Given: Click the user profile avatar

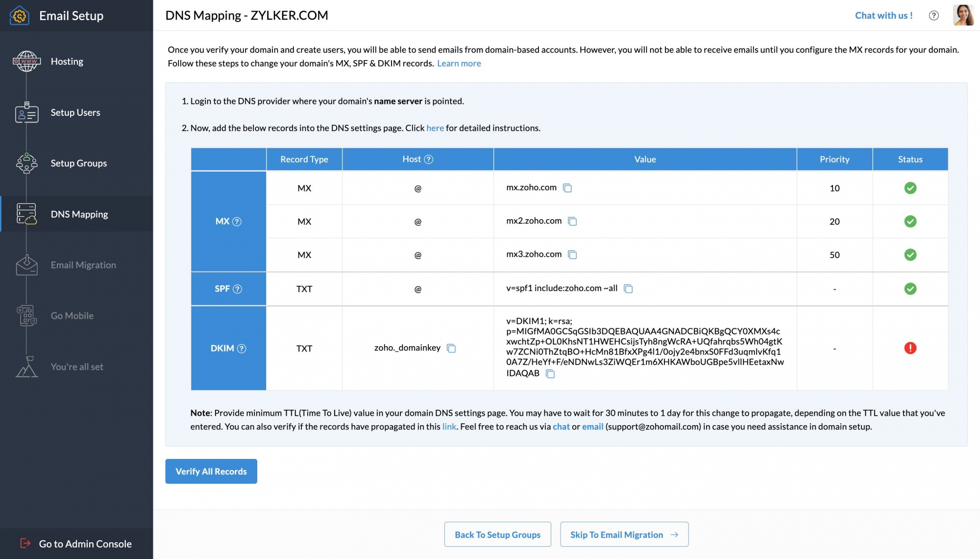Looking at the screenshot, I should click(962, 15).
